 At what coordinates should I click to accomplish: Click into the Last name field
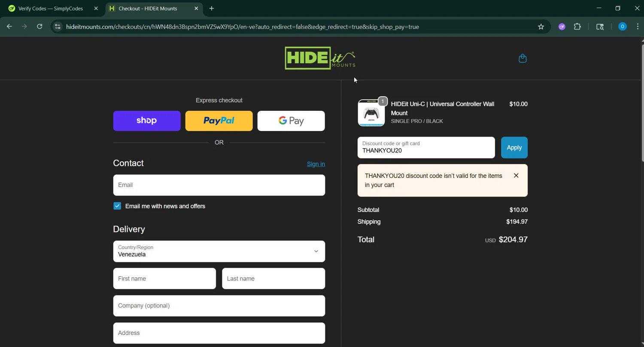(x=273, y=279)
